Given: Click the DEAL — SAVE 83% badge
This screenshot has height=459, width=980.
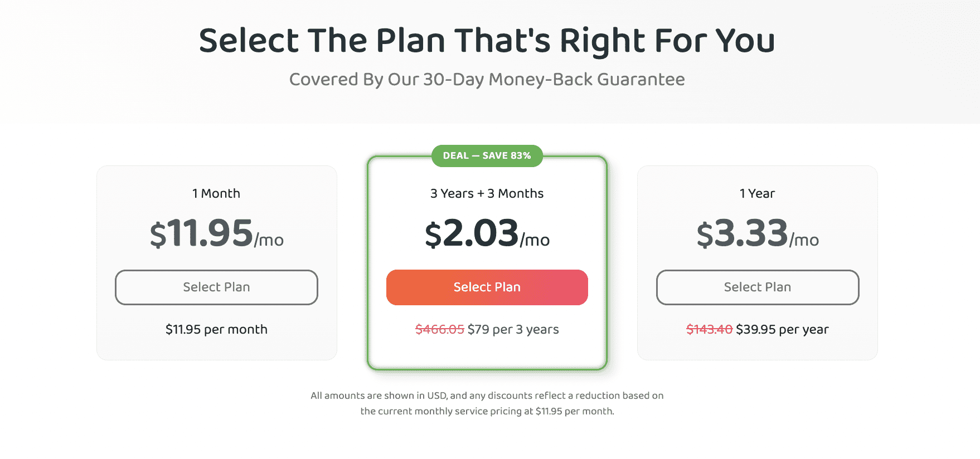Looking at the screenshot, I should pyautogui.click(x=487, y=156).
